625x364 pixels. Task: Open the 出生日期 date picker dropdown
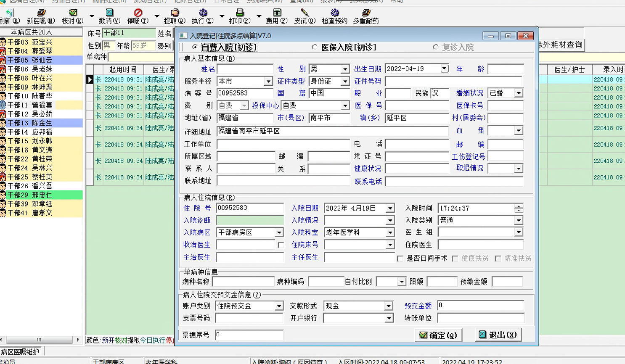coord(444,69)
